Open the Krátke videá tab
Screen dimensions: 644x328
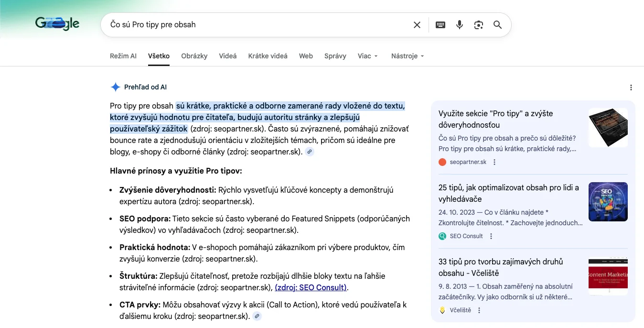tap(268, 56)
